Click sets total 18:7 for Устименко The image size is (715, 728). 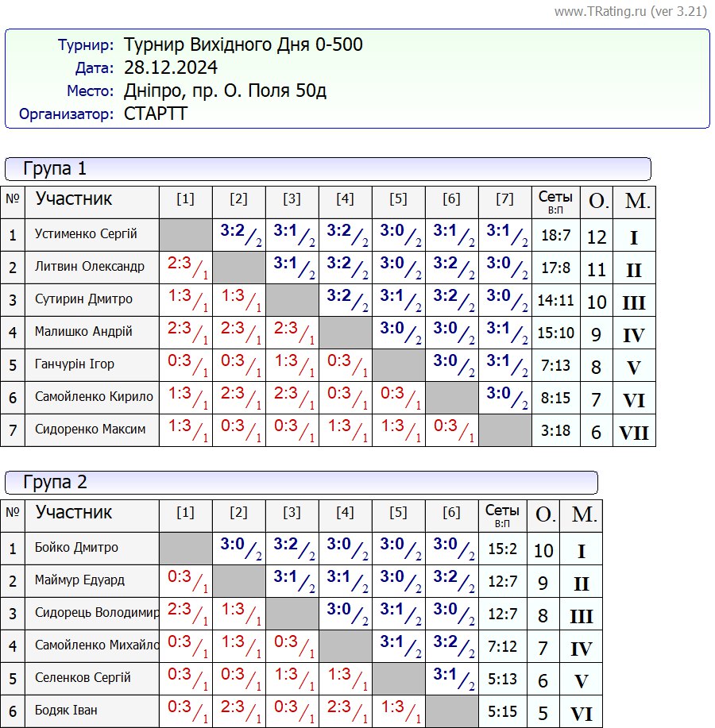555,236
